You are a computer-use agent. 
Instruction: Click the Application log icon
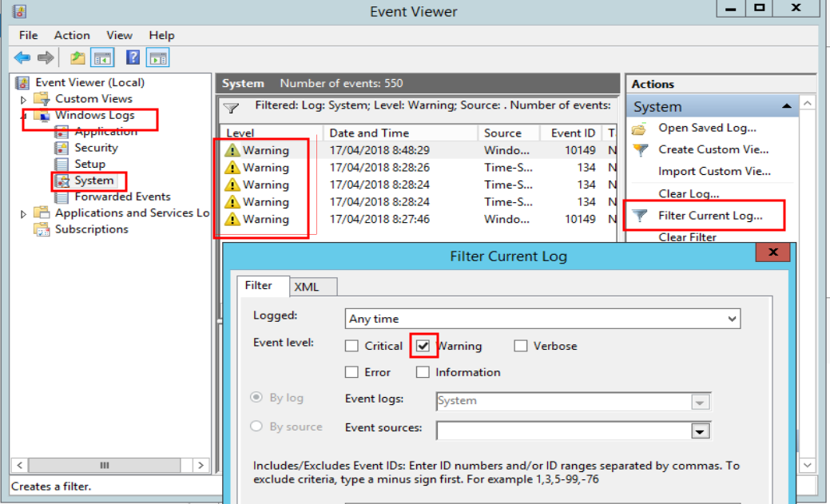pos(62,131)
